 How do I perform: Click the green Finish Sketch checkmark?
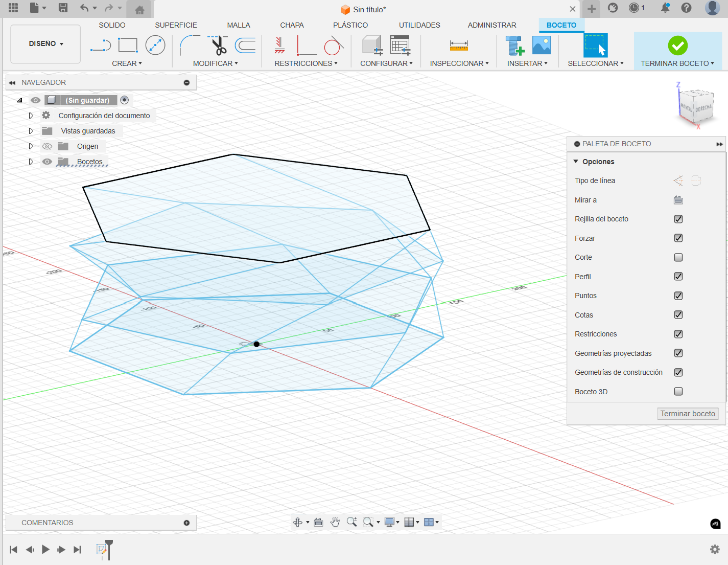[x=678, y=46]
